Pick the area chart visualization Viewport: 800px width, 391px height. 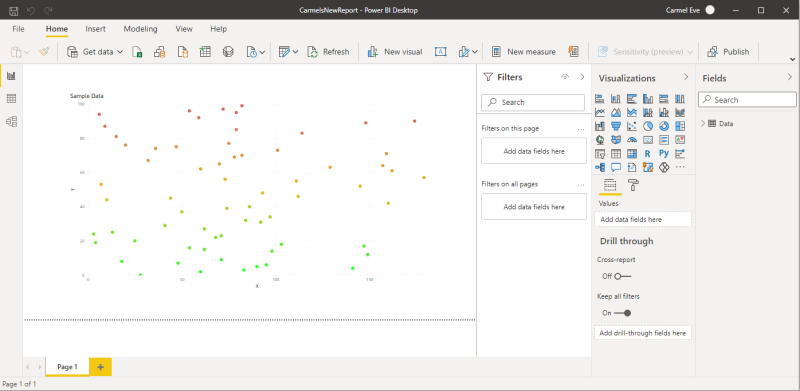click(x=616, y=112)
